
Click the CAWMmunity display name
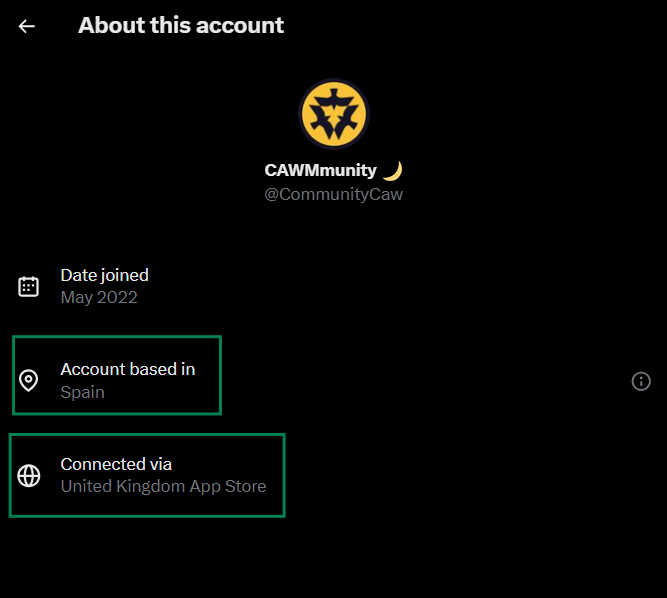coord(321,171)
